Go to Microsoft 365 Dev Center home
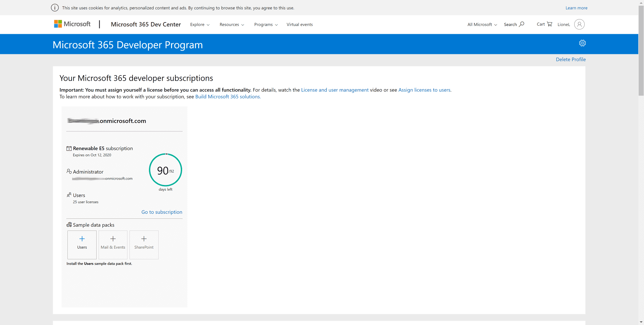Viewport: 644px width, 325px height. tap(146, 24)
